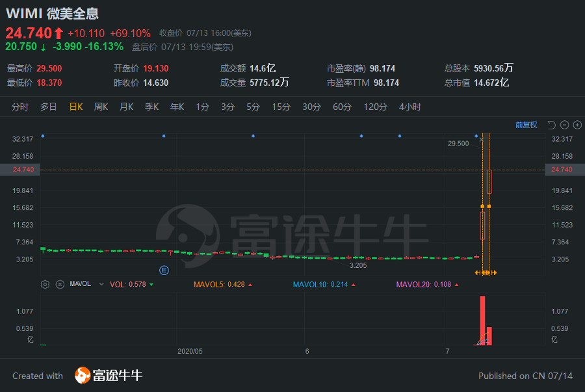Screen dimensions: 585x392
Task: Click the 29.500 high price label on chart
Action: [458, 144]
